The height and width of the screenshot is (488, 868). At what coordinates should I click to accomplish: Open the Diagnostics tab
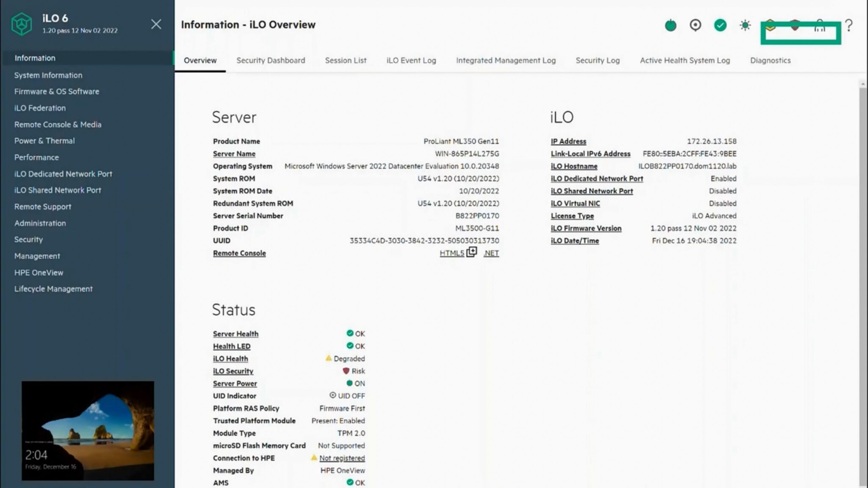click(770, 60)
